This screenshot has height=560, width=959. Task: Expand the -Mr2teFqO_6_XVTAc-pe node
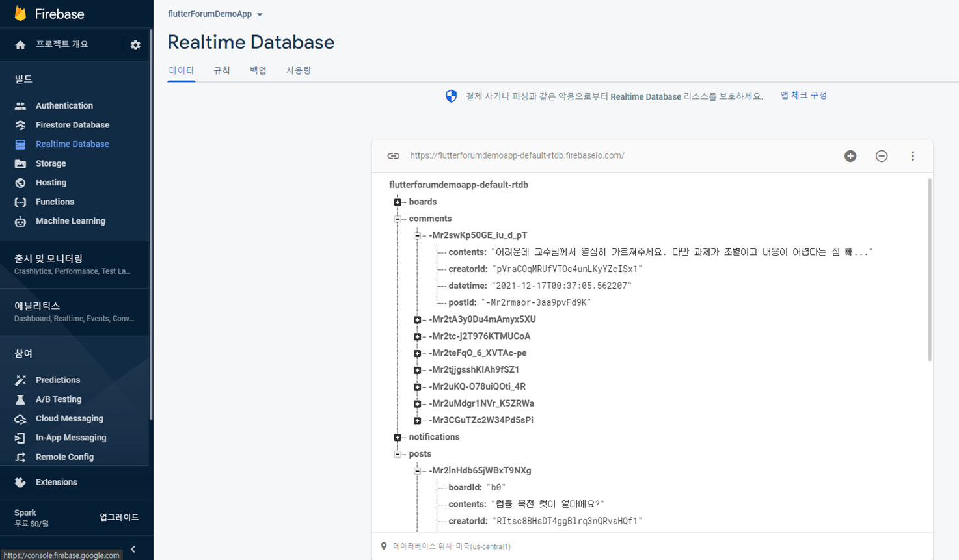click(x=417, y=354)
